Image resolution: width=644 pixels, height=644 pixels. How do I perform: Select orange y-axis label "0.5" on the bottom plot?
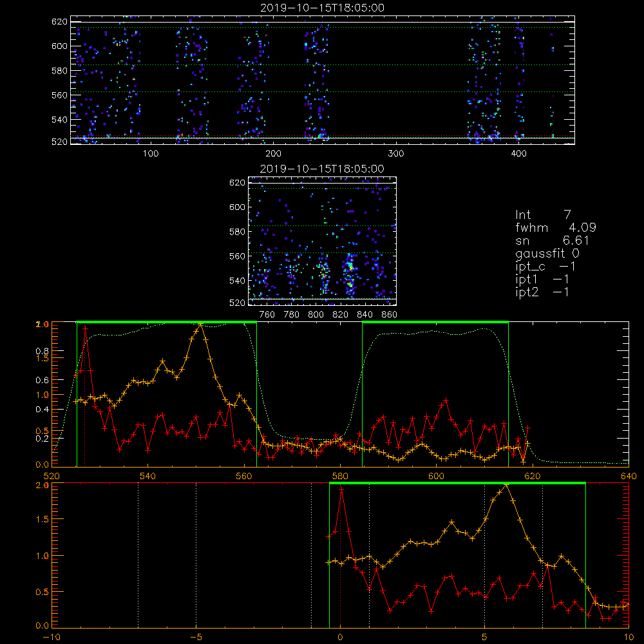click(43, 592)
